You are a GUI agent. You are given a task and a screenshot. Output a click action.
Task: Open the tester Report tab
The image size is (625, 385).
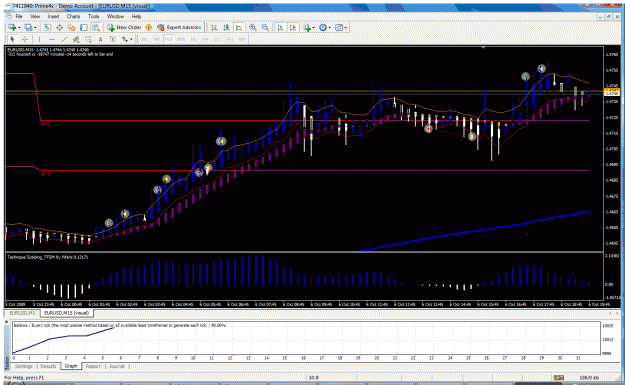click(93, 366)
